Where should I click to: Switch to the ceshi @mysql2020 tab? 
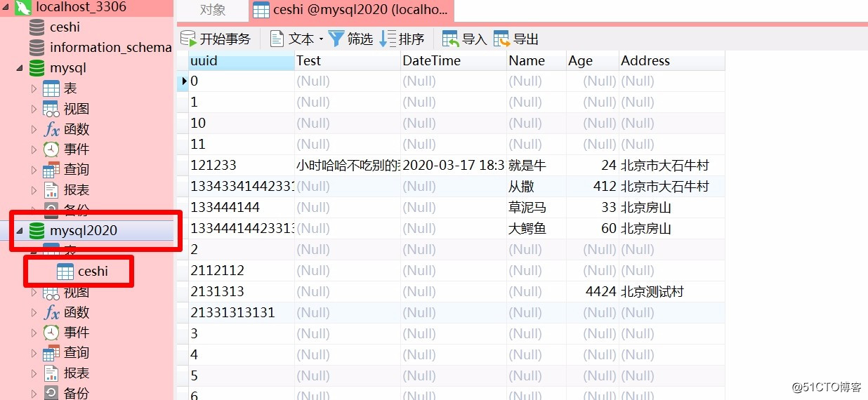tap(352, 11)
